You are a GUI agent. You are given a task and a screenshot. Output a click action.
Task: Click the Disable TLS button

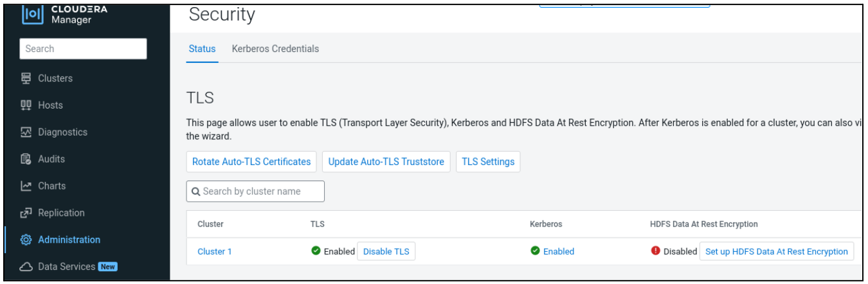click(x=386, y=252)
